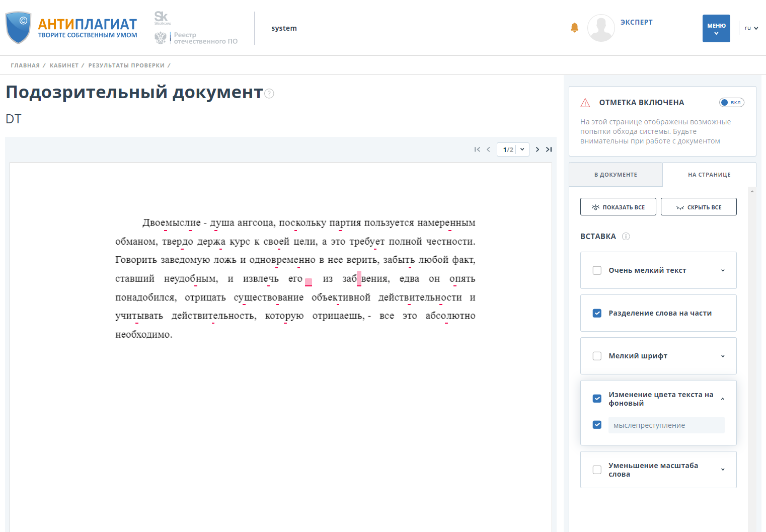766x532 pixels.
Task: Jump to the first page of the document
Action: pos(477,149)
